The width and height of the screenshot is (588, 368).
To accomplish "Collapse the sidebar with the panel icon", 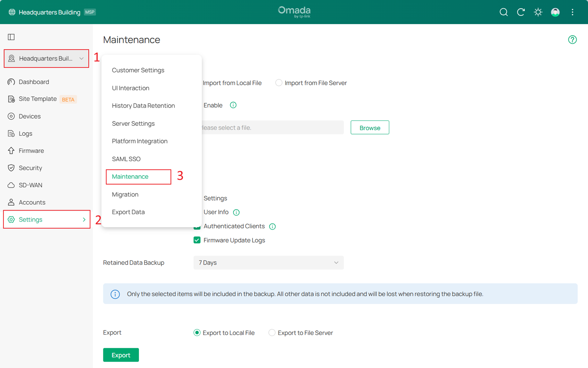I will [x=11, y=37].
